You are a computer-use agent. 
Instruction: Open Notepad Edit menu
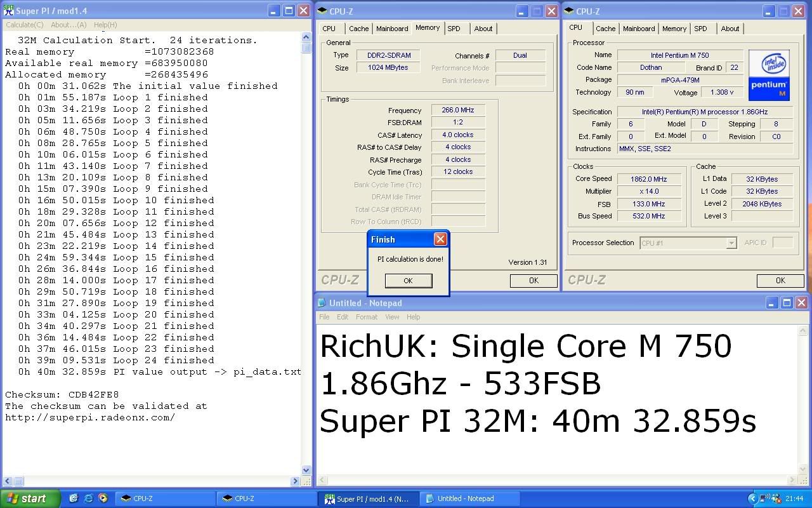343,317
